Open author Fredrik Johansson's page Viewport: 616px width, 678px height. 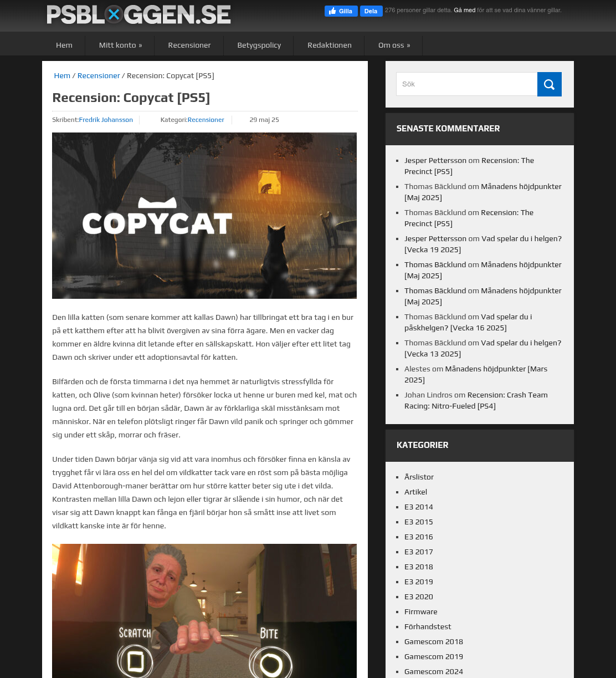click(106, 120)
